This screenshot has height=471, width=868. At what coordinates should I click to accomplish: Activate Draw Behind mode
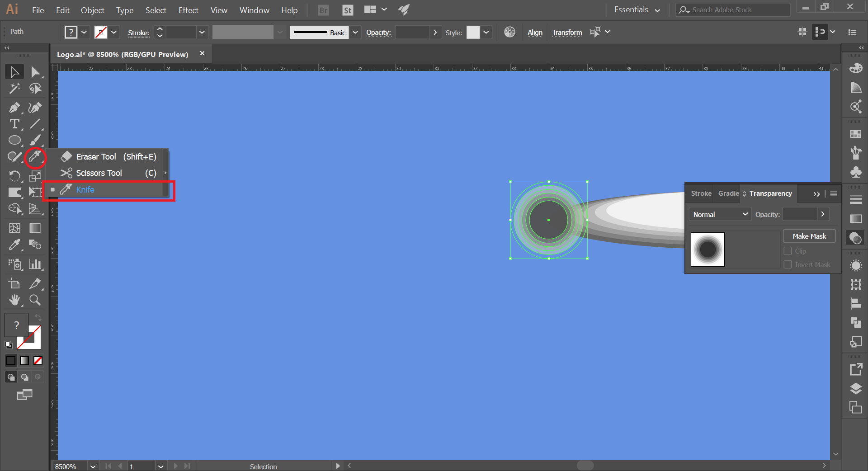[x=24, y=377]
